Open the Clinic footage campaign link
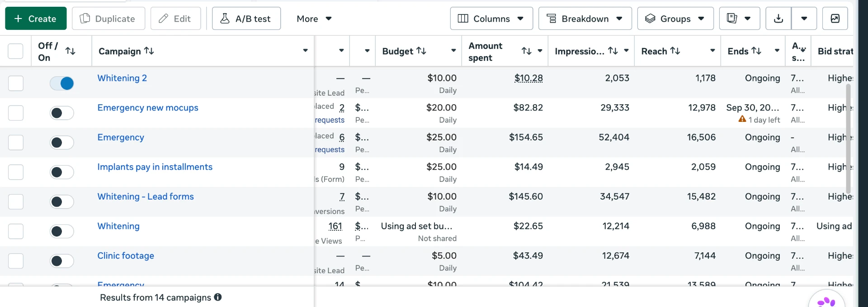The image size is (868, 307). pyautogui.click(x=126, y=256)
